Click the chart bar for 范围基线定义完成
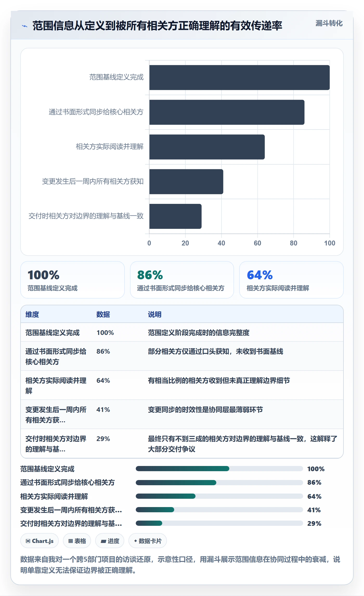The width and height of the screenshot is (364, 596). pyautogui.click(x=239, y=77)
